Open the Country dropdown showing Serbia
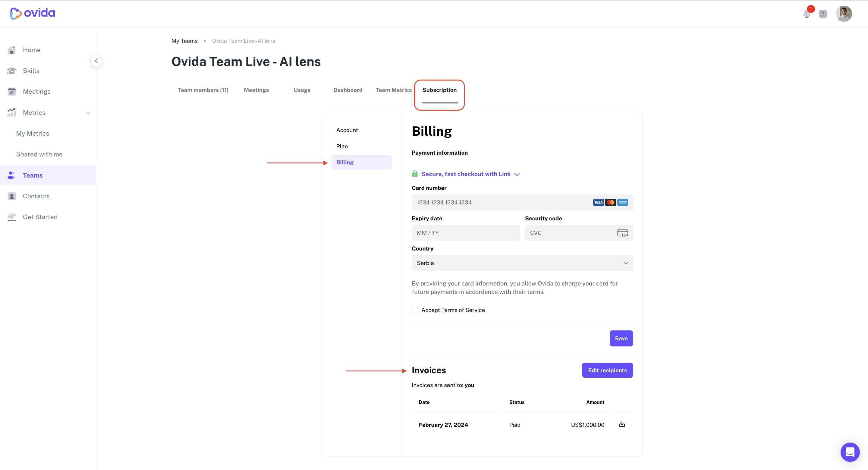This screenshot has height=470, width=868. point(522,263)
